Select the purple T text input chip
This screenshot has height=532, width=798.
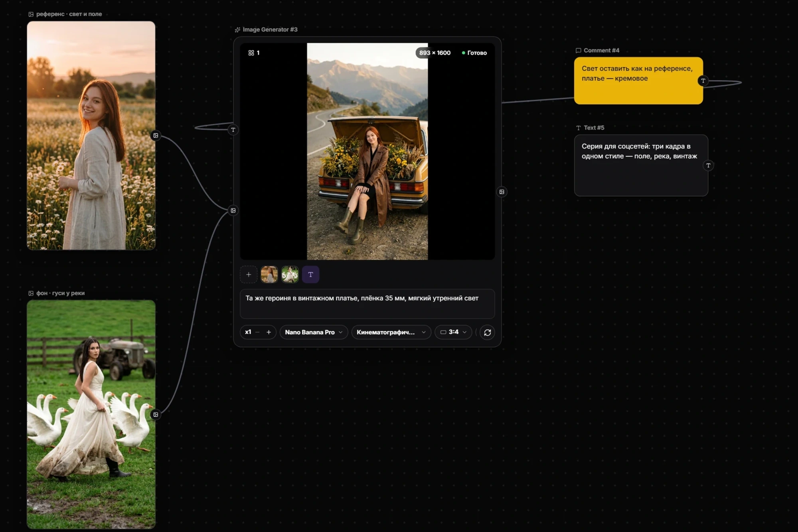coord(310,275)
